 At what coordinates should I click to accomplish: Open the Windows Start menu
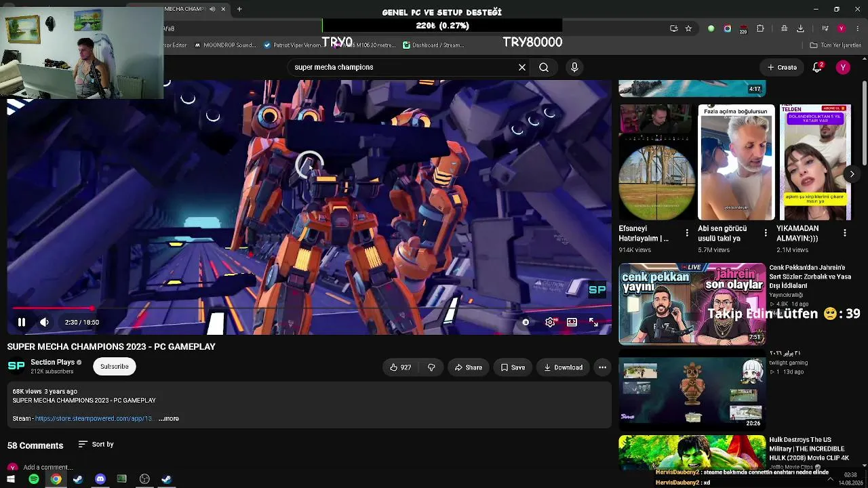pos(11,479)
